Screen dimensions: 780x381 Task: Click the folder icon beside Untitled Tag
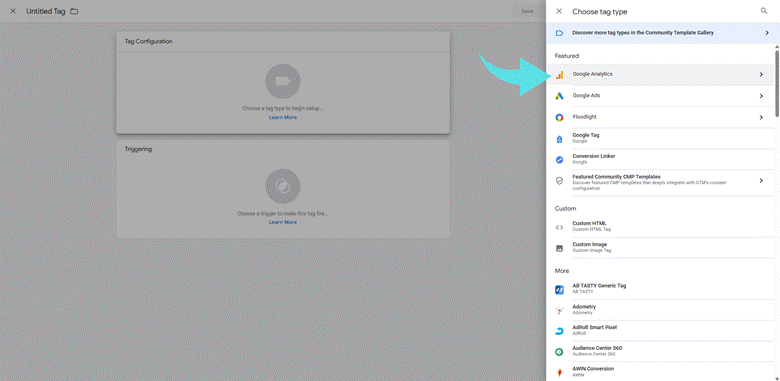[x=74, y=11]
